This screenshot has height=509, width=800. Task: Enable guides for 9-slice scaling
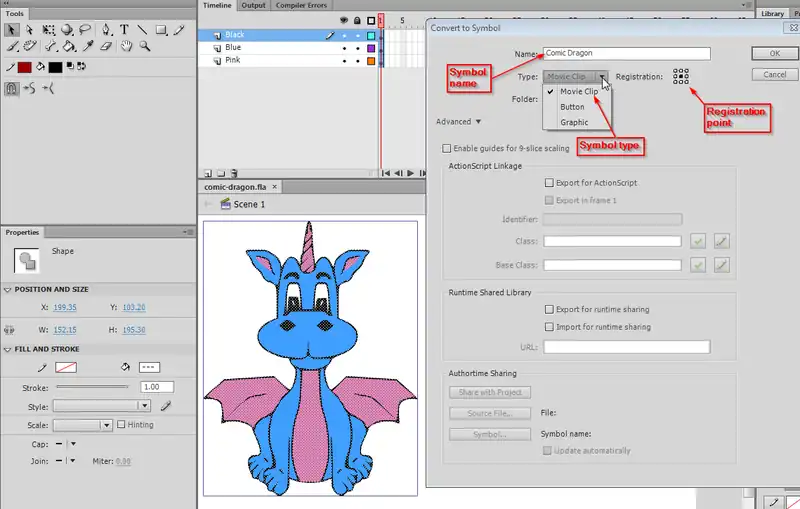(447, 148)
